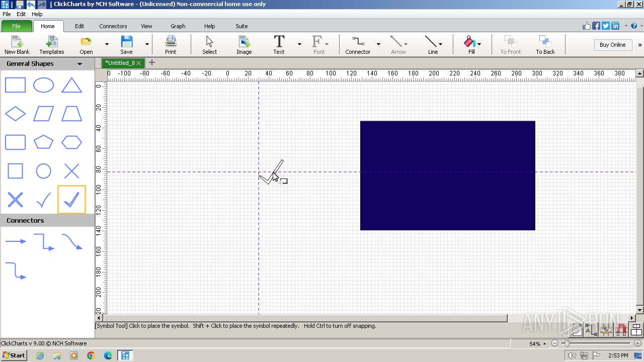Image resolution: width=644 pixels, height=362 pixels.
Task: Choose the triangle shape
Action: click(71, 85)
